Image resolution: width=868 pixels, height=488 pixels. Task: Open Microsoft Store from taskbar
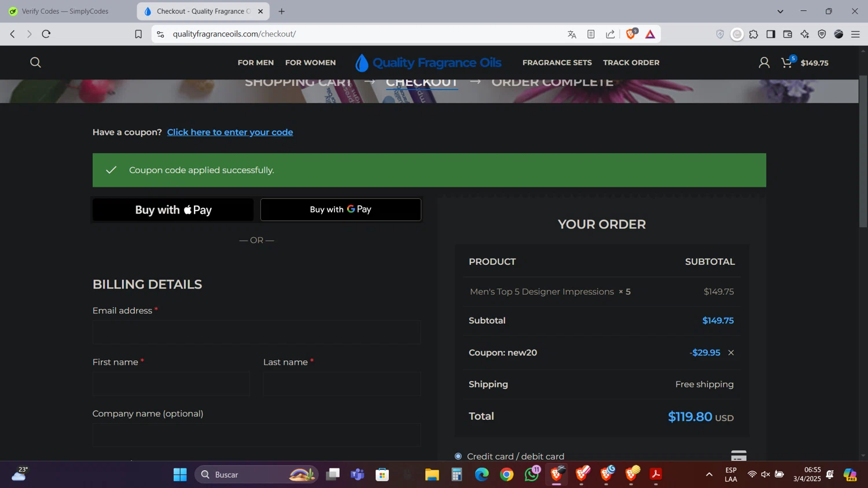382,475
